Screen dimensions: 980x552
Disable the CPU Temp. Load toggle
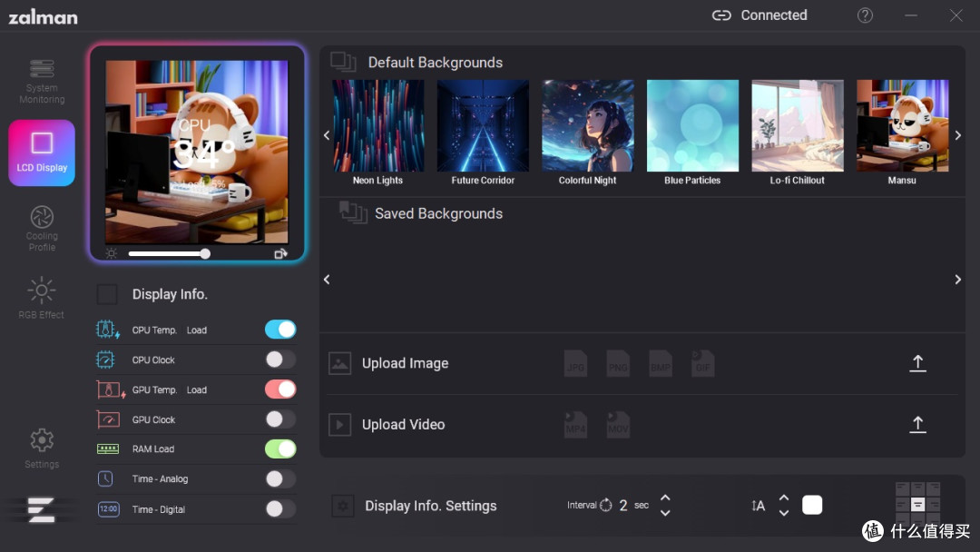tap(280, 330)
